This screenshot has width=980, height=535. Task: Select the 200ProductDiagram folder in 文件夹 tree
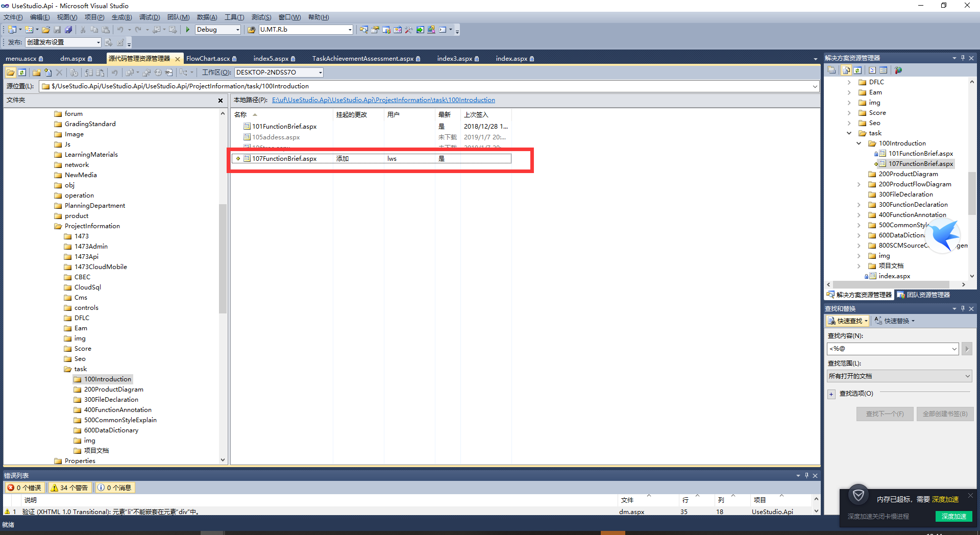pyautogui.click(x=113, y=390)
